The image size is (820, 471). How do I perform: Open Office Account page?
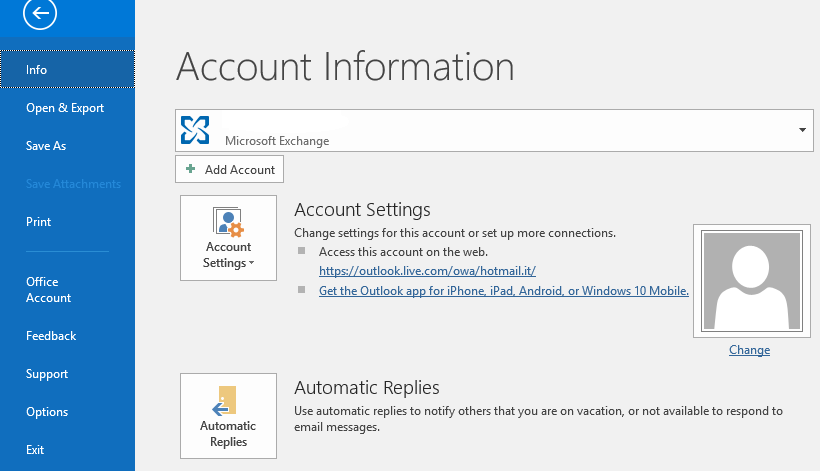coord(49,290)
